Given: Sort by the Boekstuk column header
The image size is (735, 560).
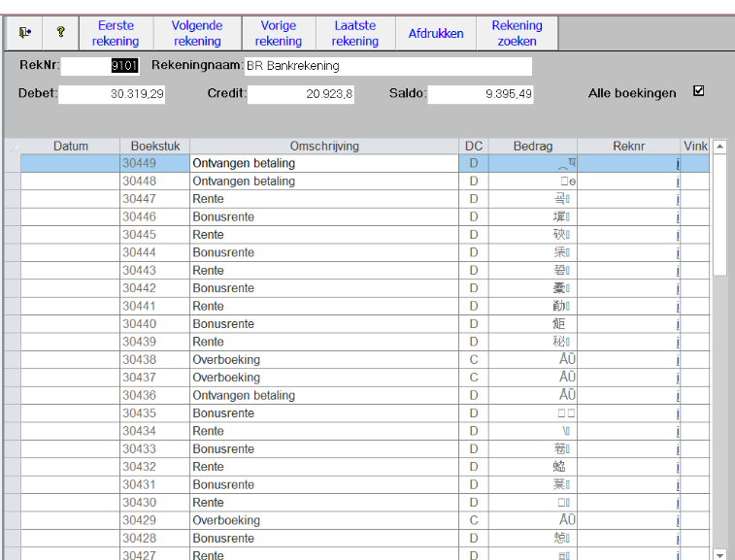Looking at the screenshot, I should pyautogui.click(x=153, y=147).
